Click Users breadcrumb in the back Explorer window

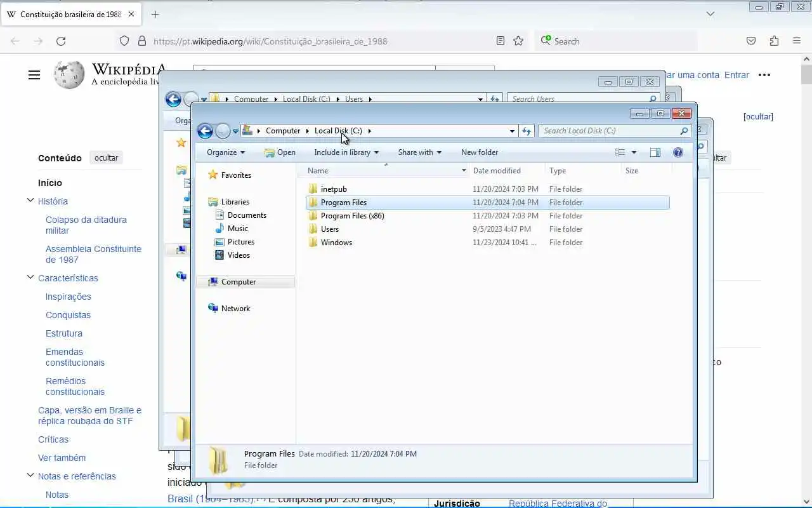354,99
